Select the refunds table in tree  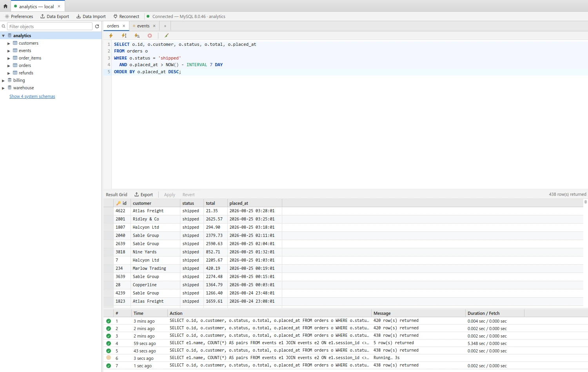coord(26,73)
